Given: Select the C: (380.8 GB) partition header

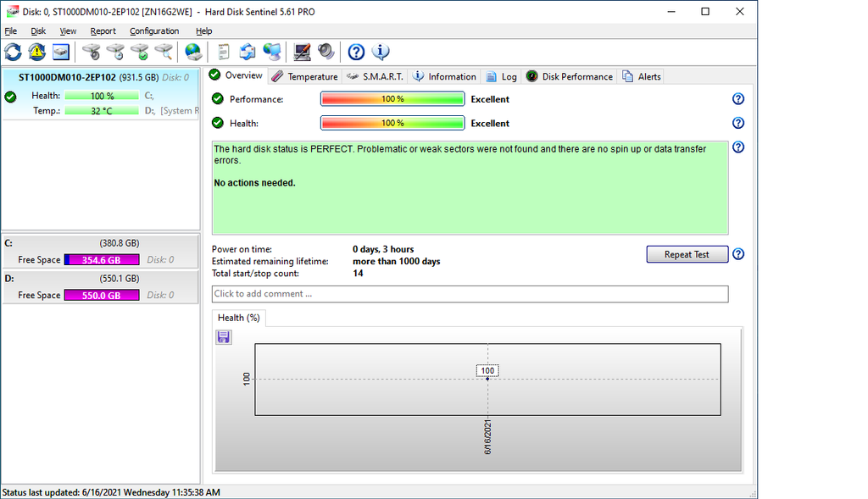Looking at the screenshot, I should [x=100, y=243].
